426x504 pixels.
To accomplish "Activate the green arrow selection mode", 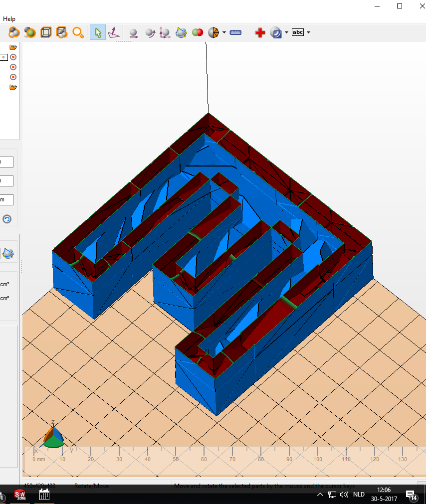I will pyautogui.click(x=98, y=33).
